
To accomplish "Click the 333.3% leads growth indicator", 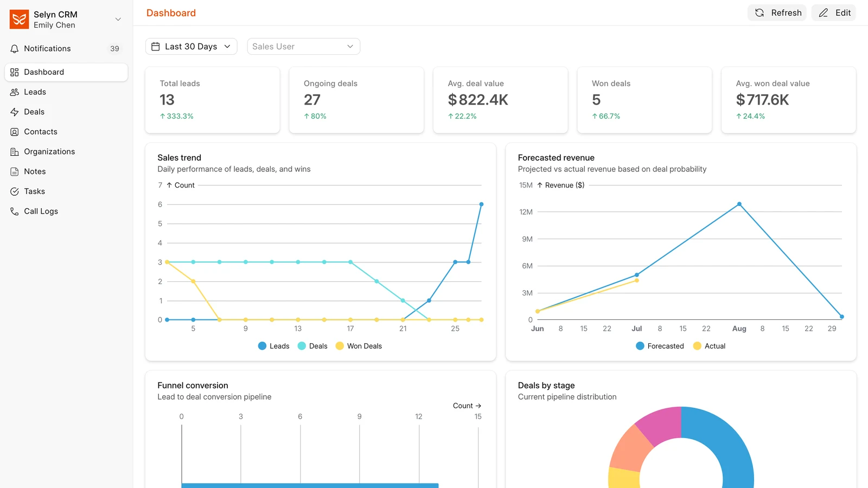I will click(176, 116).
